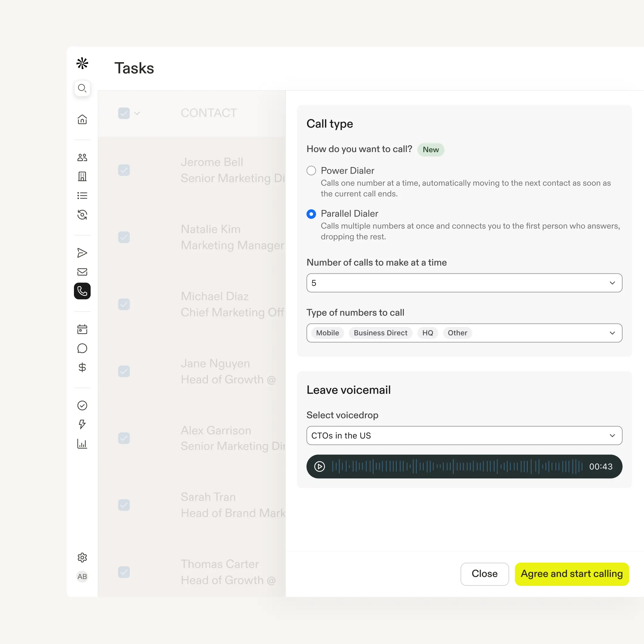644x644 pixels.
Task: Select the Contacts people icon
Action: coord(82,157)
